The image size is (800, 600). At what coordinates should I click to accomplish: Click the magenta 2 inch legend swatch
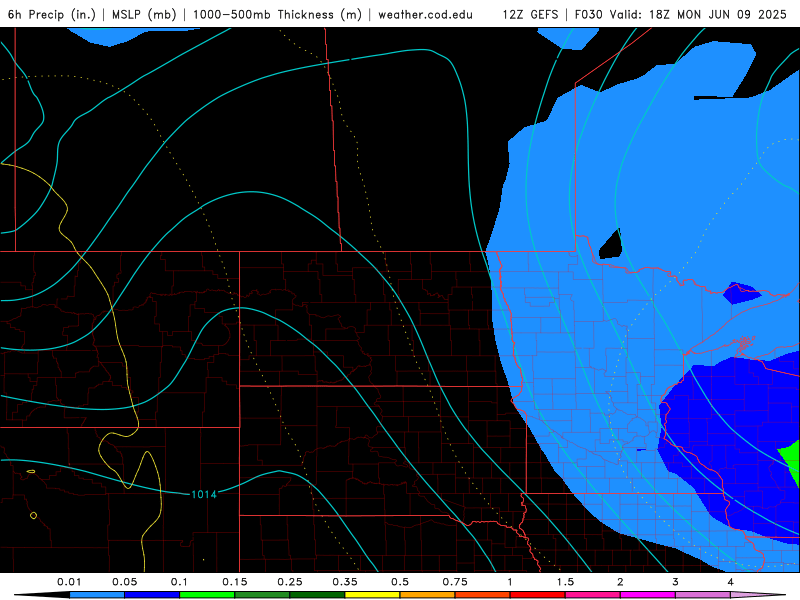(648, 595)
